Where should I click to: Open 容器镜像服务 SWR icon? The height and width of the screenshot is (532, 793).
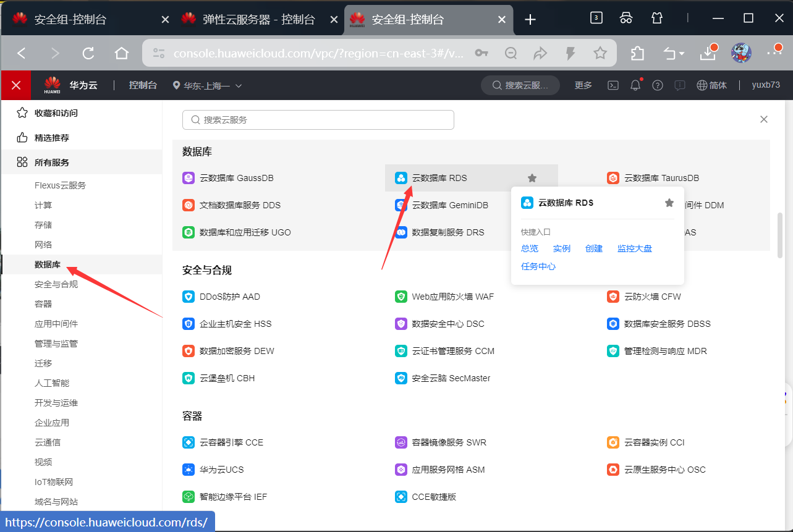click(401, 442)
